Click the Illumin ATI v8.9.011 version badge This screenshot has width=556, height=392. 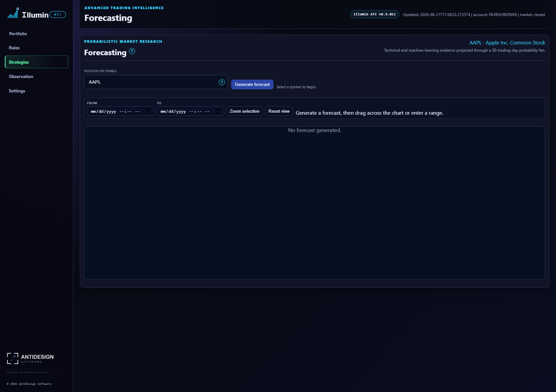(375, 14)
